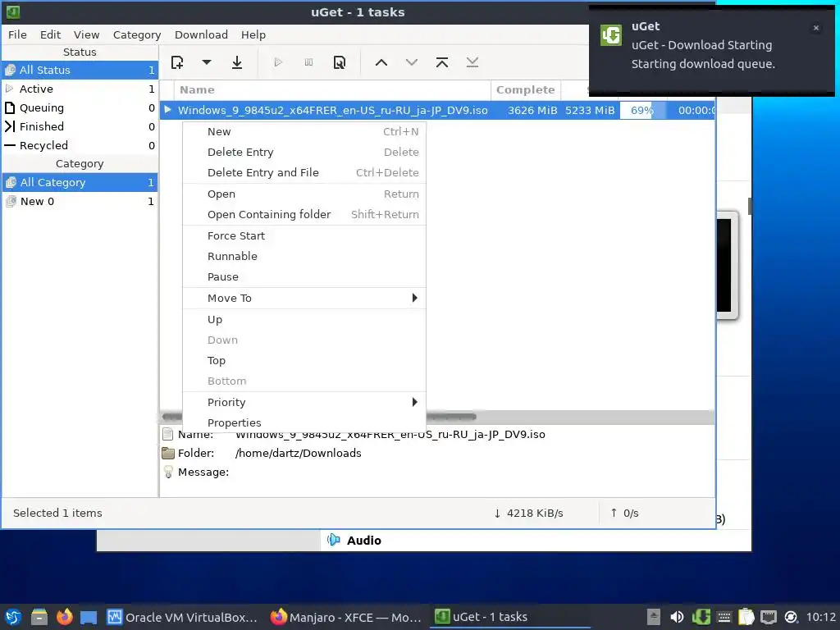Open the File menu
The image size is (840, 630).
click(17, 34)
